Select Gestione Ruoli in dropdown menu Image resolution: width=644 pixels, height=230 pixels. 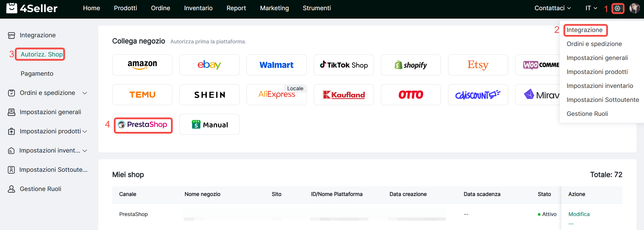tap(587, 114)
